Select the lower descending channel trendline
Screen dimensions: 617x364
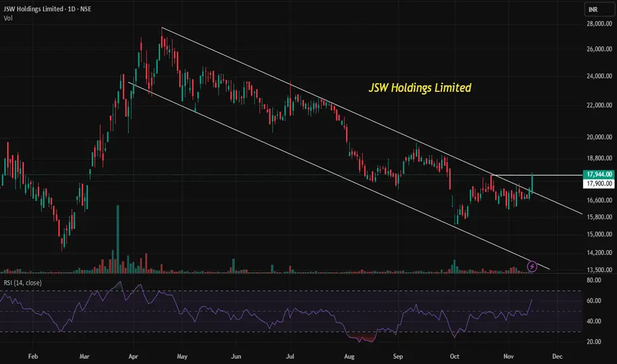[x=338, y=175]
